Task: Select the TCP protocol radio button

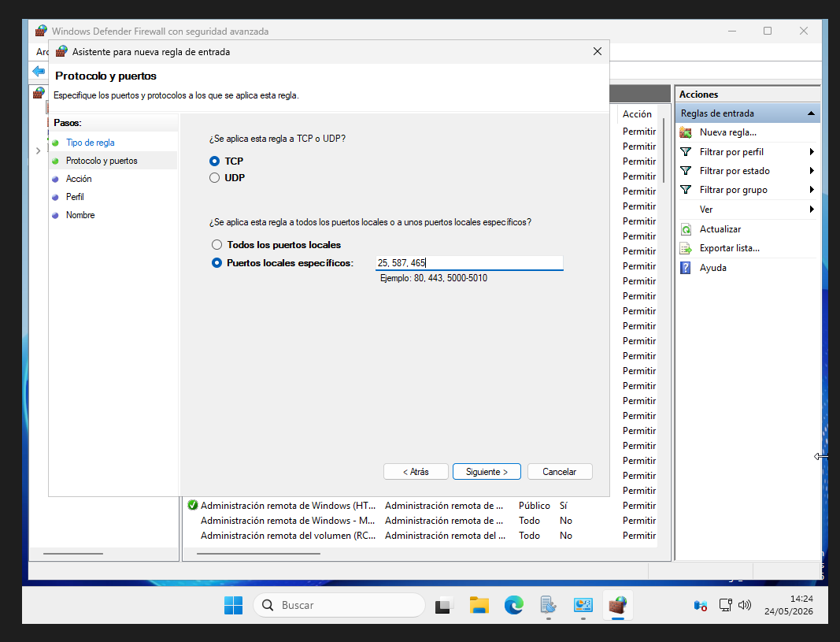Action: [214, 161]
